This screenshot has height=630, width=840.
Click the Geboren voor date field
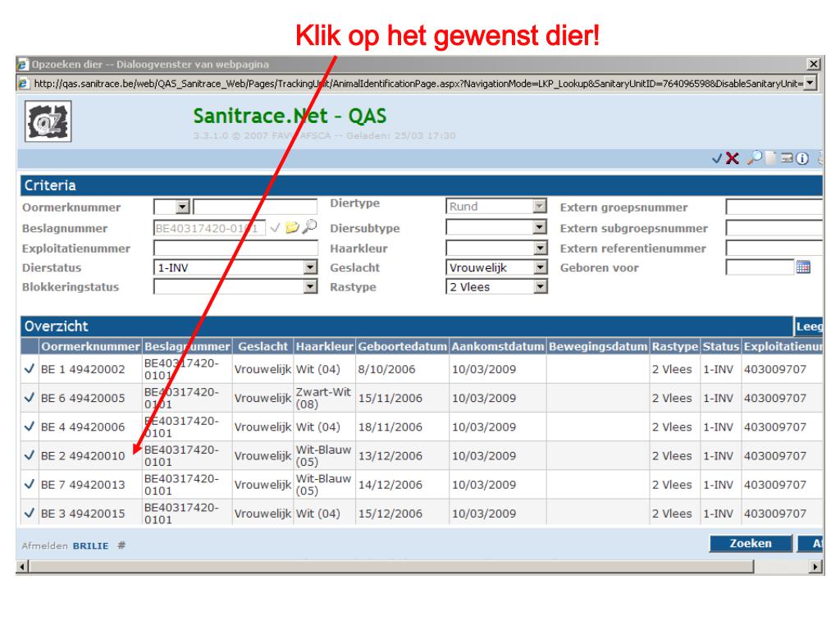(x=760, y=267)
